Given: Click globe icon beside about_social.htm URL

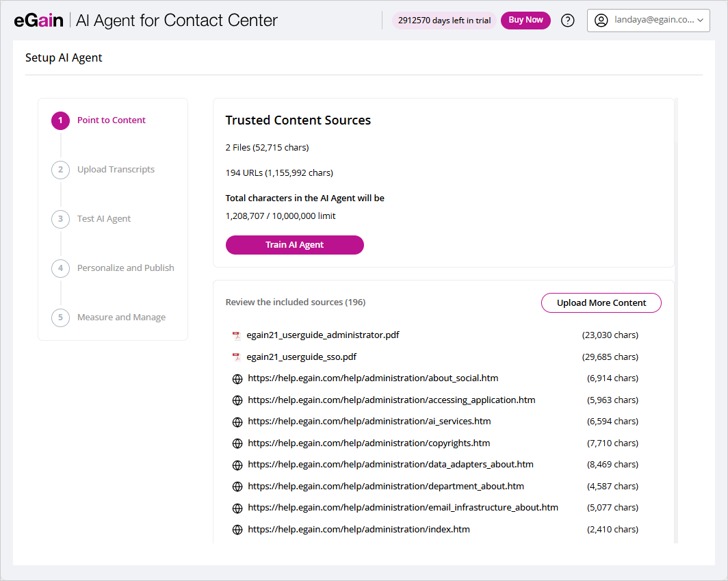Looking at the screenshot, I should coord(237,378).
